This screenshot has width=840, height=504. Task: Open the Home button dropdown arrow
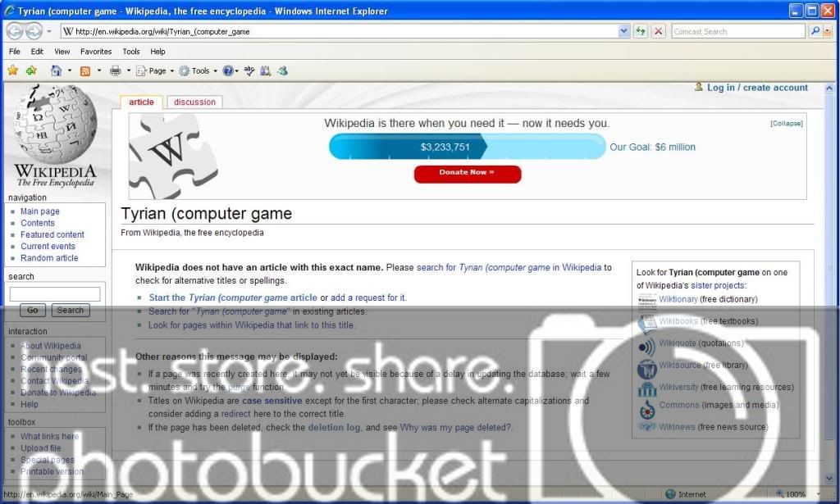[70, 70]
